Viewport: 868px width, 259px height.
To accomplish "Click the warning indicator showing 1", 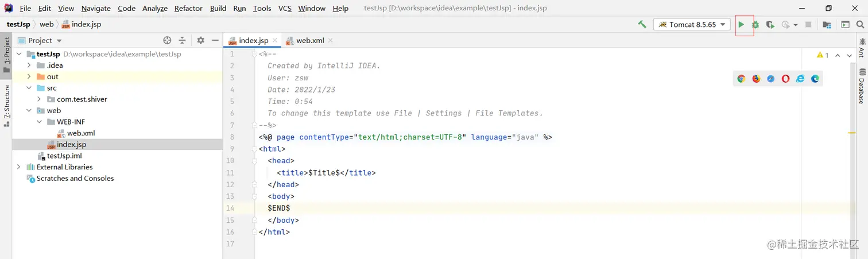I will pos(823,55).
